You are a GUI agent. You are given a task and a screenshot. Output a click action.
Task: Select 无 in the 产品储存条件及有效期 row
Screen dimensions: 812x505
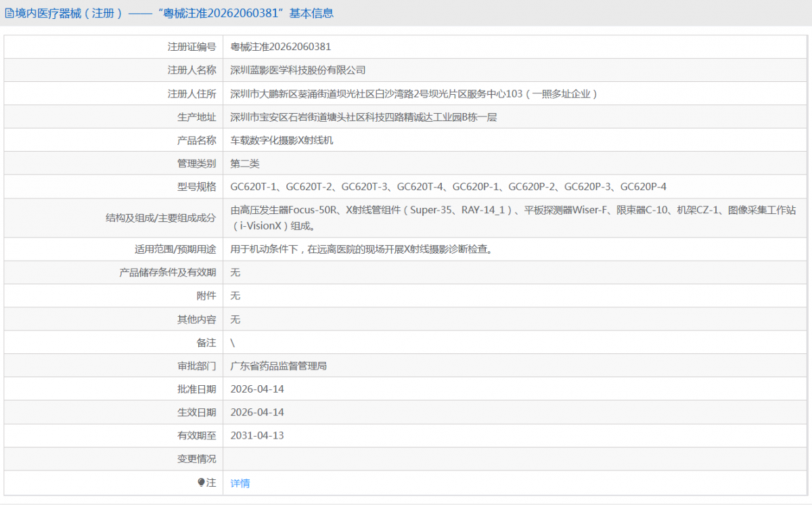[235, 272]
